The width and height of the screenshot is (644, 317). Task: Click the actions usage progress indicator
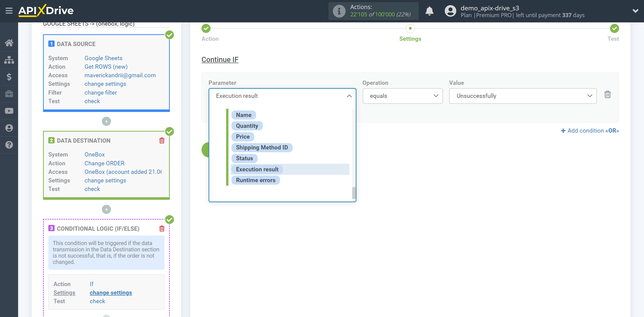373,11
